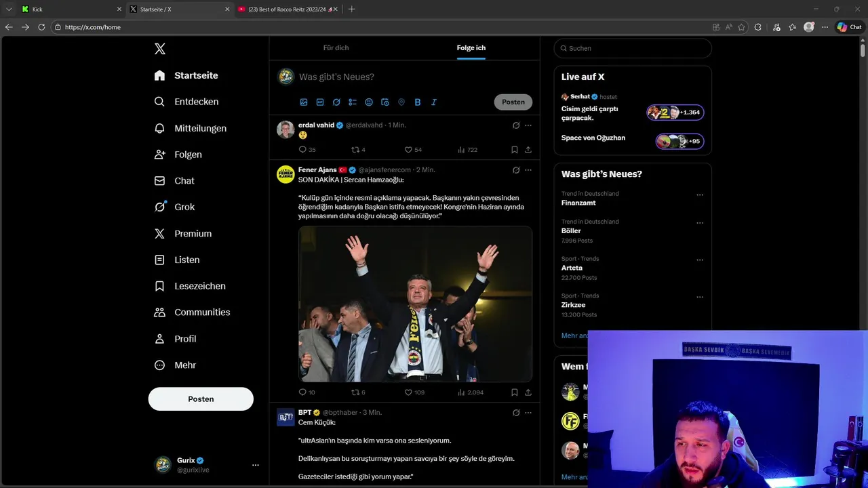Open Grok in the sidebar

coord(174,207)
